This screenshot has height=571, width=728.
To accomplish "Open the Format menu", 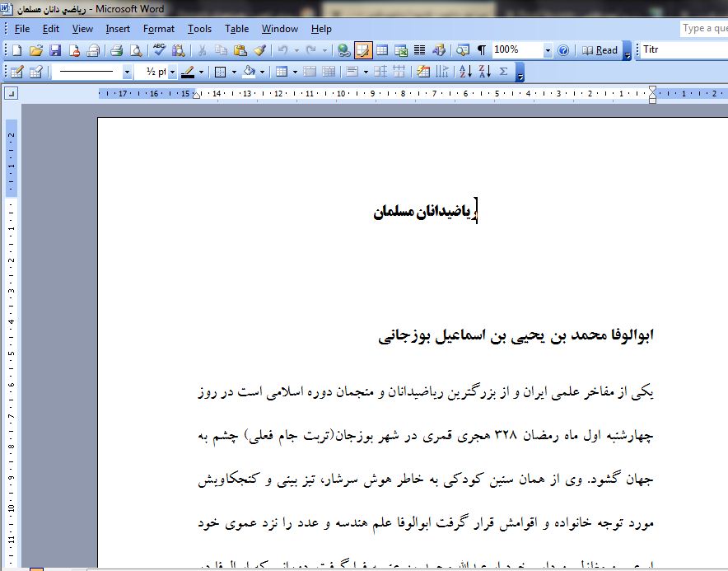I will tap(158, 29).
